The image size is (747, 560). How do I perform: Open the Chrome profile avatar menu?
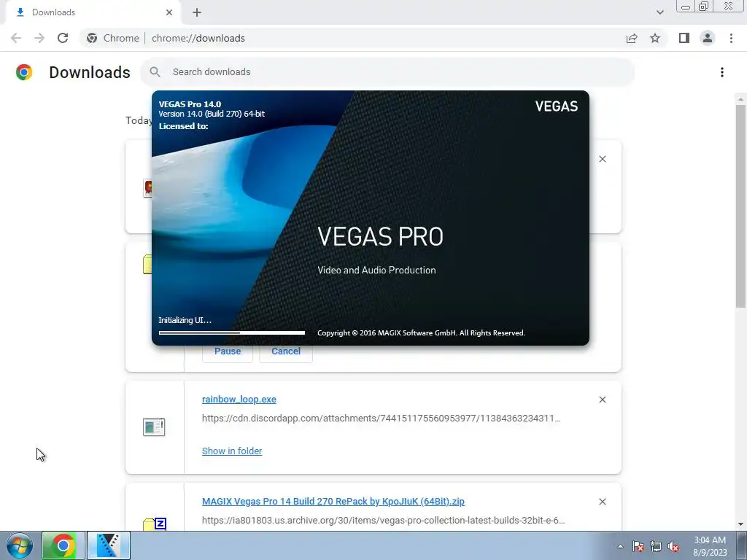coord(708,38)
